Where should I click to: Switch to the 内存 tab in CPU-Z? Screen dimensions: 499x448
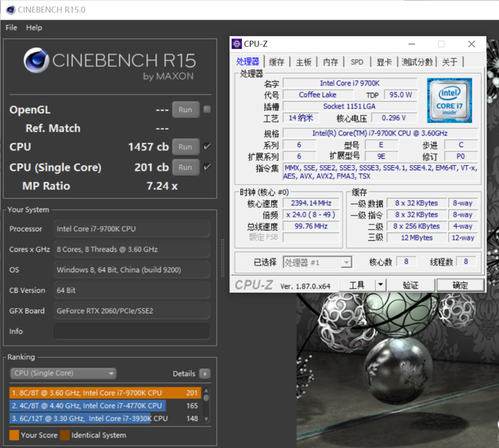click(331, 62)
